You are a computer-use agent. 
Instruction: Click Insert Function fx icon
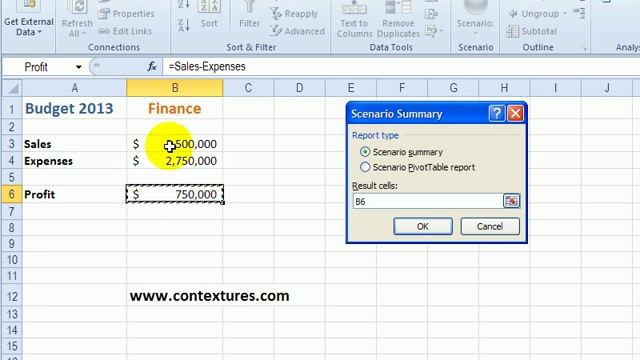152,67
